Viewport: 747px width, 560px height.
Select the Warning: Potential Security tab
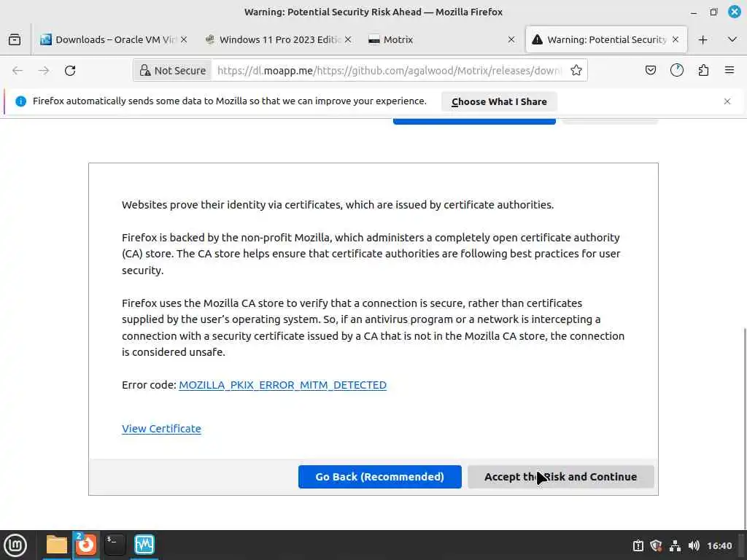(x=606, y=39)
